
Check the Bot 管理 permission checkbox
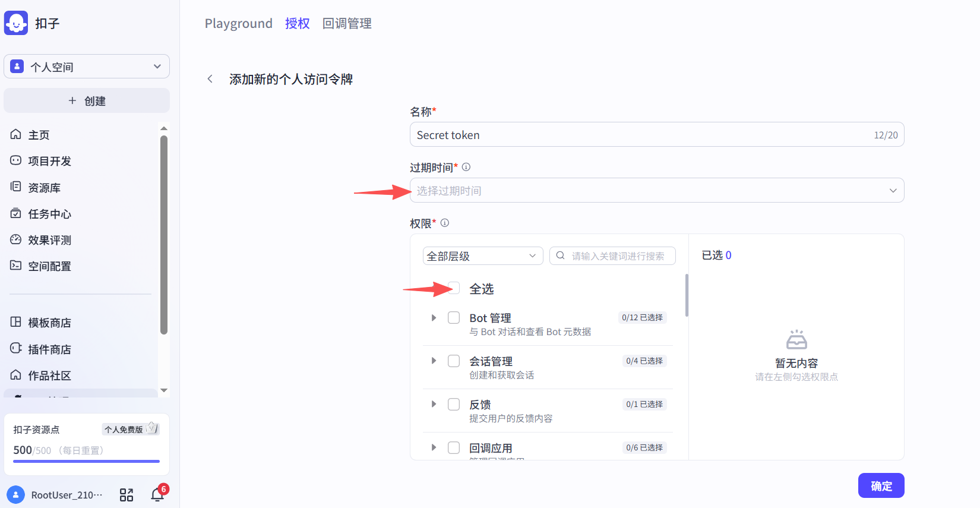pyautogui.click(x=454, y=318)
